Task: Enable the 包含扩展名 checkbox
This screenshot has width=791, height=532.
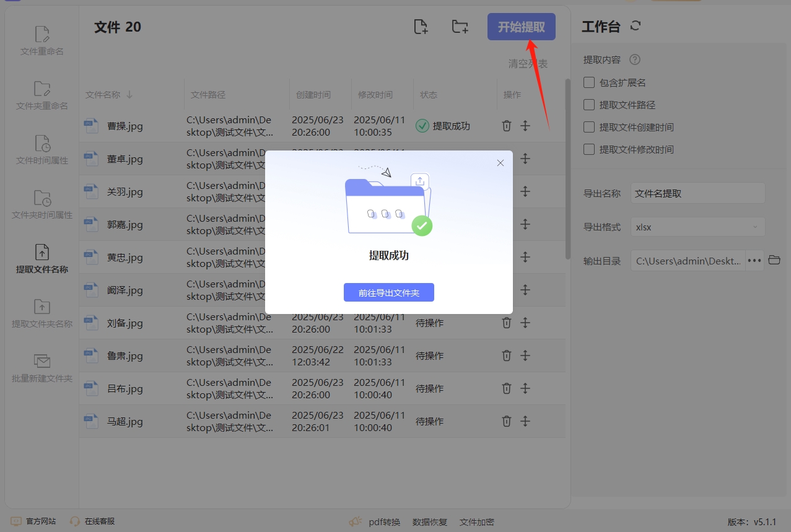Action: click(x=589, y=82)
